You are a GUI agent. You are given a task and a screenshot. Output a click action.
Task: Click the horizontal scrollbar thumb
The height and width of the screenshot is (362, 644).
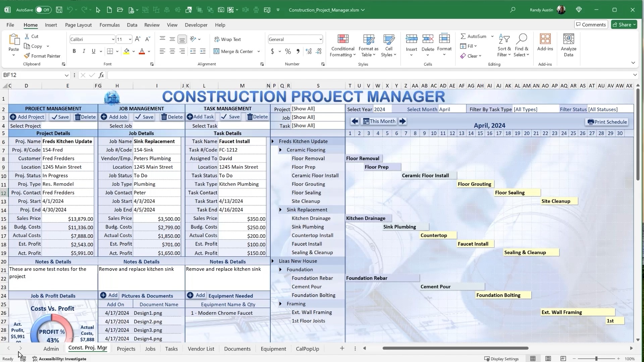click(455, 348)
